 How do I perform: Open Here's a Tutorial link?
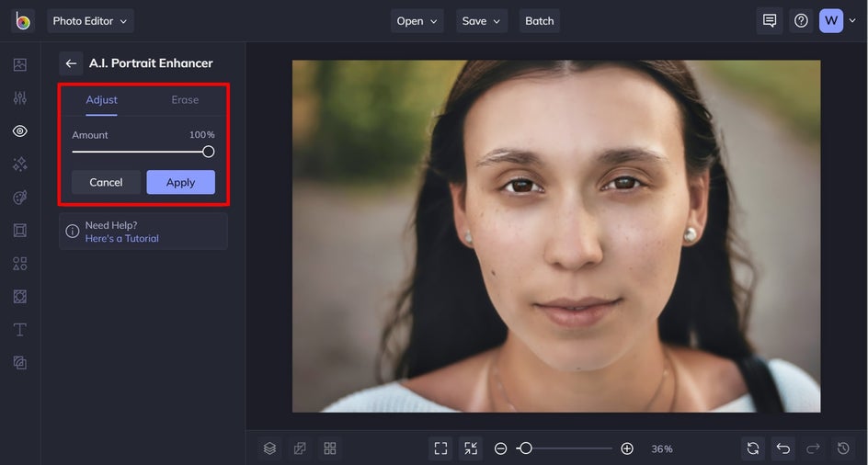pyautogui.click(x=121, y=239)
